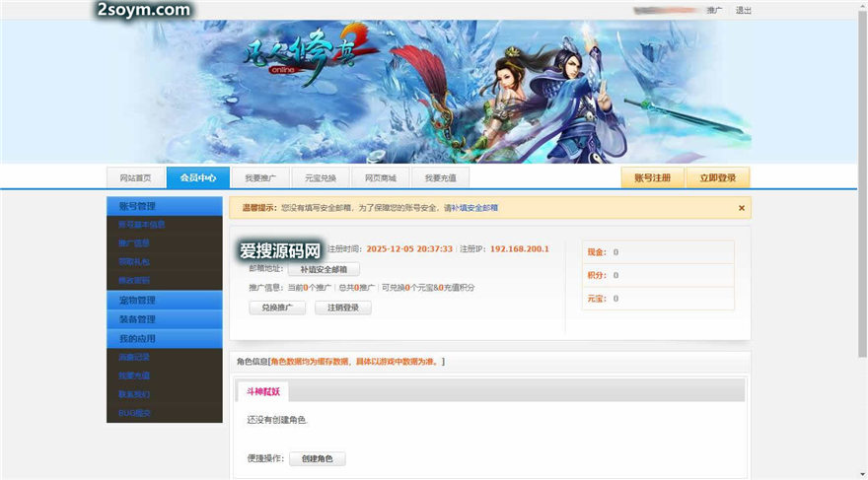The height and width of the screenshot is (480, 868).
Task: Go to the 我要推广 navigation tab
Action: pyautogui.click(x=260, y=178)
